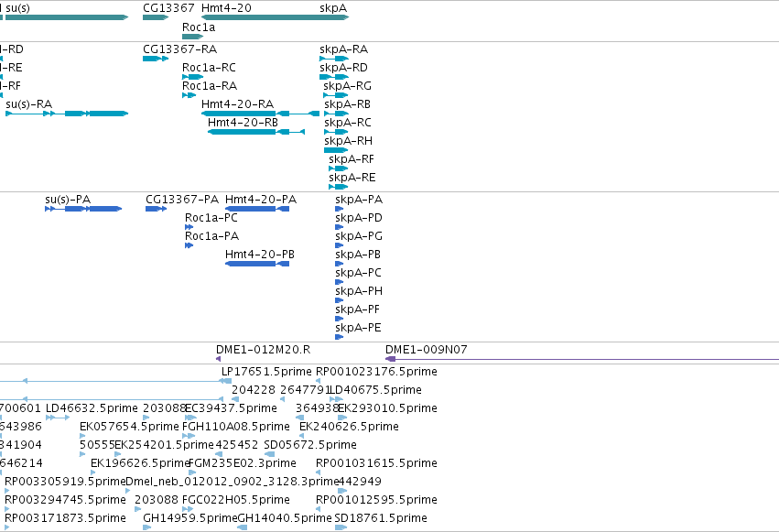Select the FGM235E02.3prime EST label
Viewport: 779px width, 532px height.
(243, 464)
